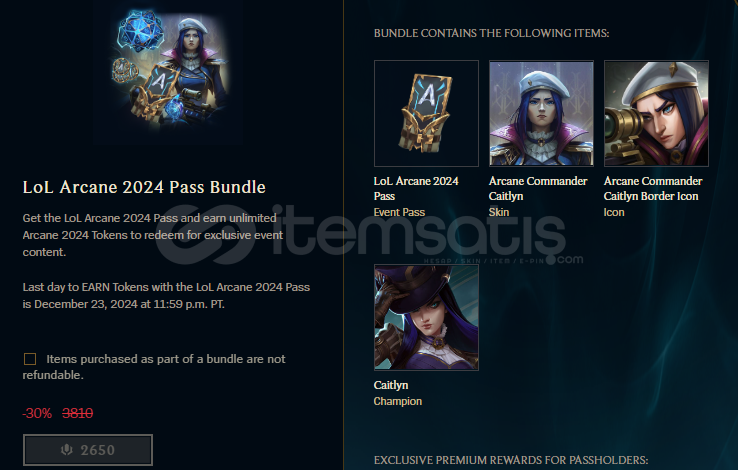Screen dimensions: 738x470
Task: Open the Arcane Commander Caitlyn Border Icon image
Action: [656, 113]
